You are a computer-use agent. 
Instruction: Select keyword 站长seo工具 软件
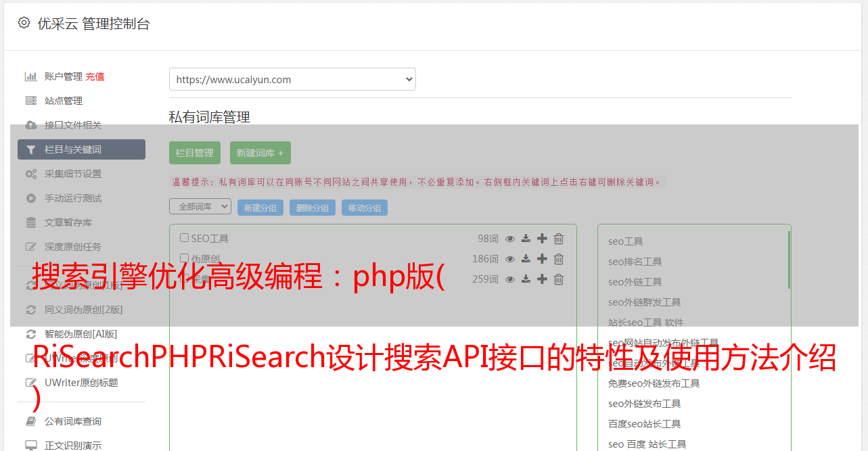[x=645, y=323]
